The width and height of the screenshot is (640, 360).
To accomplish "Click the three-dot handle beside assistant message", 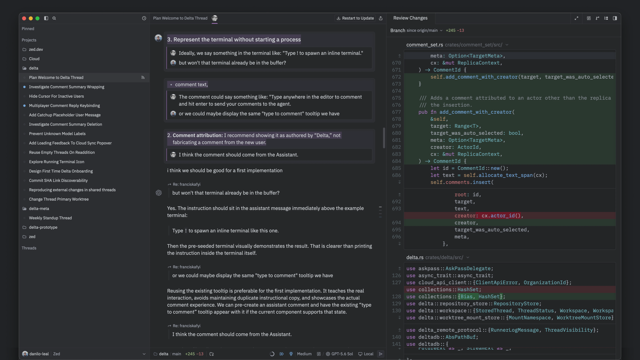I will 380,211.
